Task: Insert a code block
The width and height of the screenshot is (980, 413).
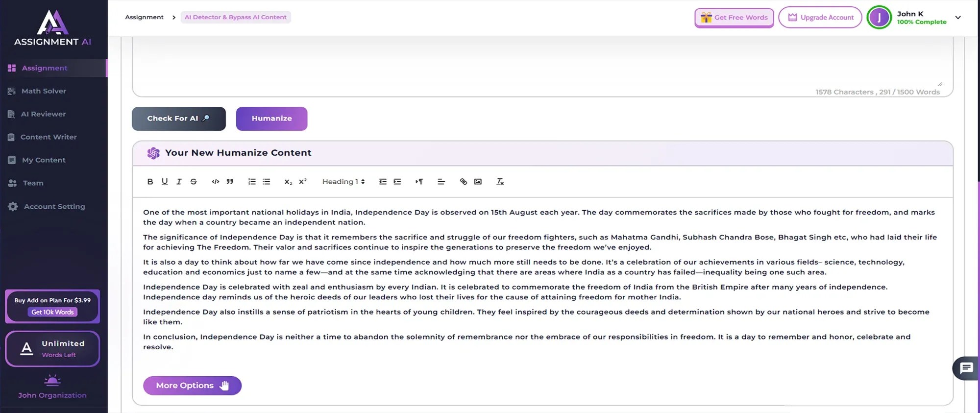Action: (x=215, y=182)
